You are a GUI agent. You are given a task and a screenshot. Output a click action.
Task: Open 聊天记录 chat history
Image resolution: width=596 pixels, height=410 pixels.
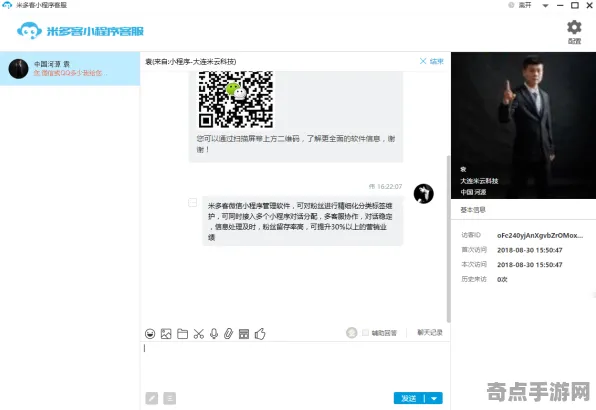[430, 333]
